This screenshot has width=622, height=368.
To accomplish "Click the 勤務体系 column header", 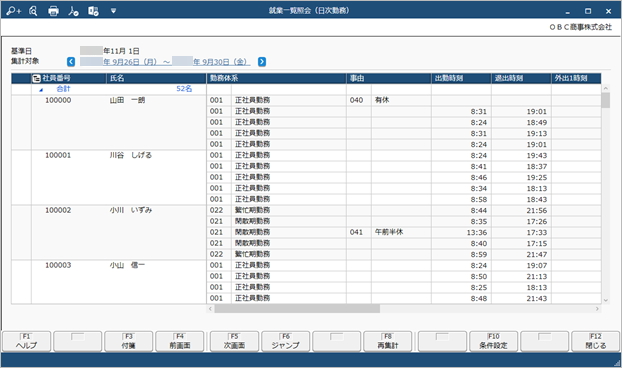I will [276, 78].
